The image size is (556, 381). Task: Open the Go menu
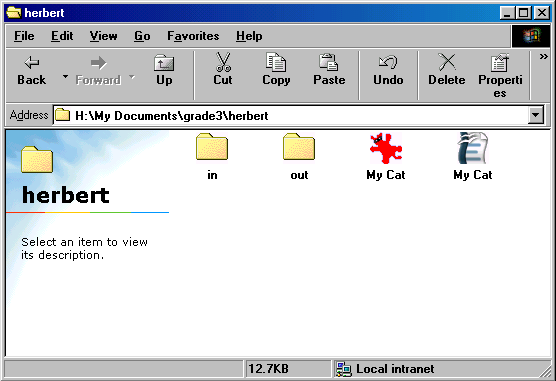pyautogui.click(x=142, y=36)
